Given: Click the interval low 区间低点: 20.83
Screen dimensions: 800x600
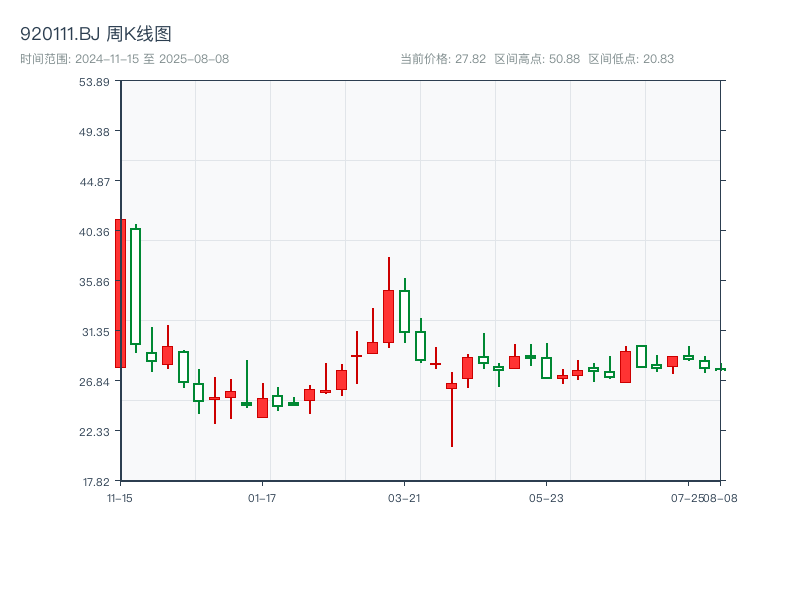Looking at the screenshot, I should pyautogui.click(x=631, y=59).
